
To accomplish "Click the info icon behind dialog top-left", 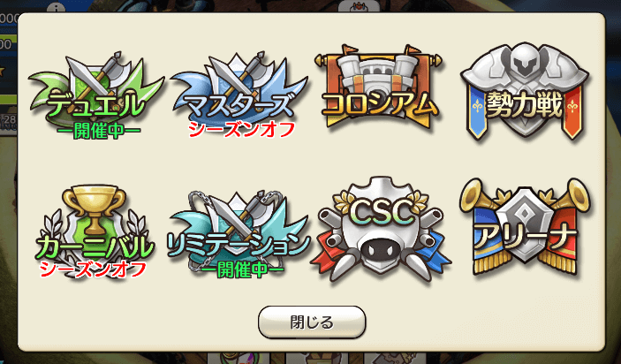I will pos(56,8).
